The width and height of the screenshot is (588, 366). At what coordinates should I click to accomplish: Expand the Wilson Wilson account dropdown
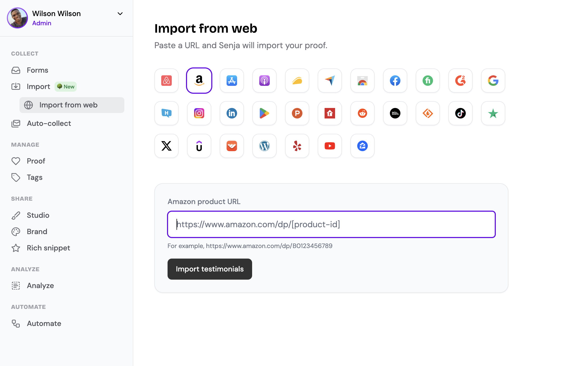120,14
